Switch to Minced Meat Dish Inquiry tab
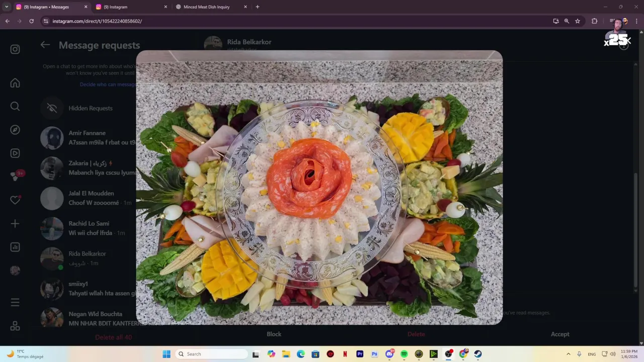 pyautogui.click(x=210, y=7)
